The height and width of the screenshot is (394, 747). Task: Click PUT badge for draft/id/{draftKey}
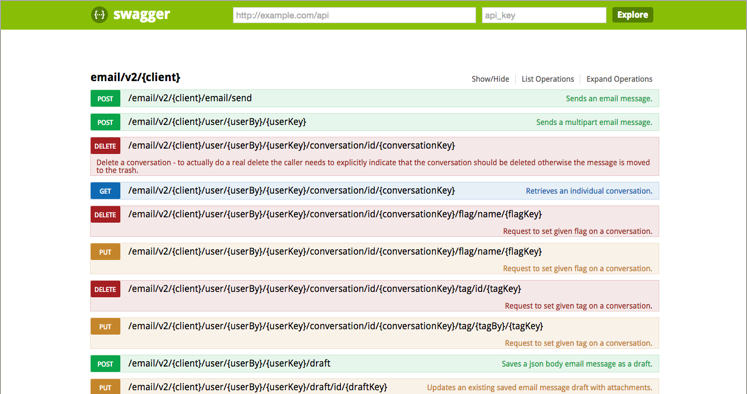[x=105, y=387]
